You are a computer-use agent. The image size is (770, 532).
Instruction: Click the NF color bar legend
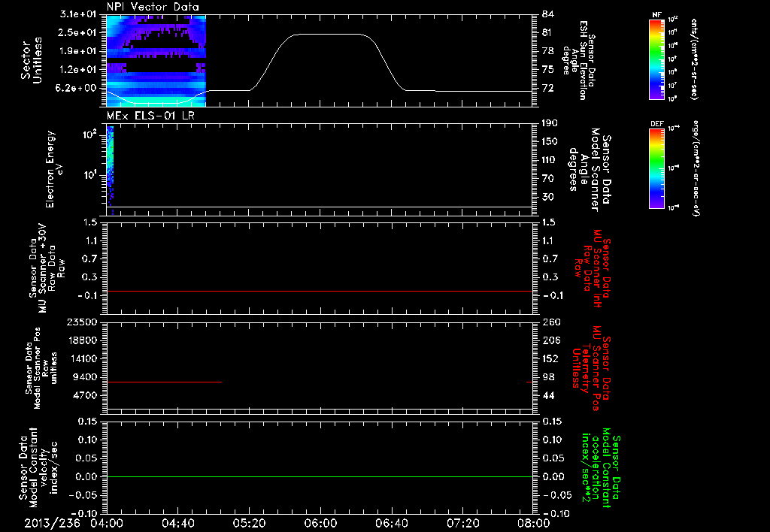click(x=656, y=59)
